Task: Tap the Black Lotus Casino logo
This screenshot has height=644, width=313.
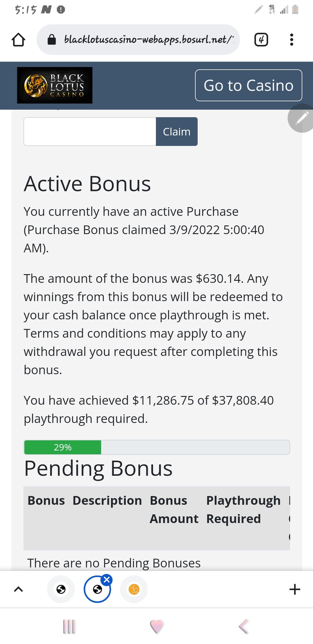Action: tap(55, 85)
